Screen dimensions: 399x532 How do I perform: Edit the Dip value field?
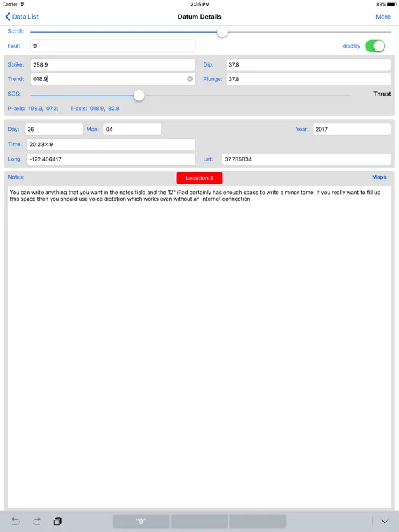point(308,64)
